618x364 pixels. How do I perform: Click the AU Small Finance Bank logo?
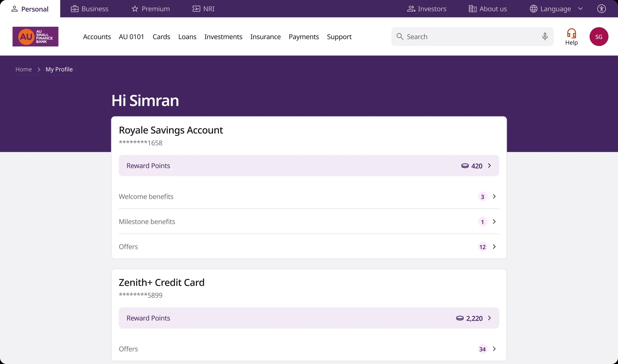[35, 37]
